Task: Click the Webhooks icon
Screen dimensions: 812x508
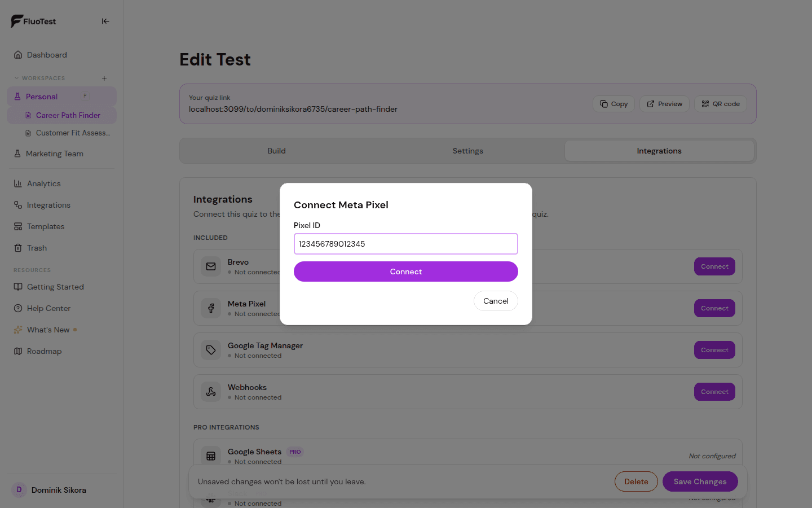Action: point(211,392)
